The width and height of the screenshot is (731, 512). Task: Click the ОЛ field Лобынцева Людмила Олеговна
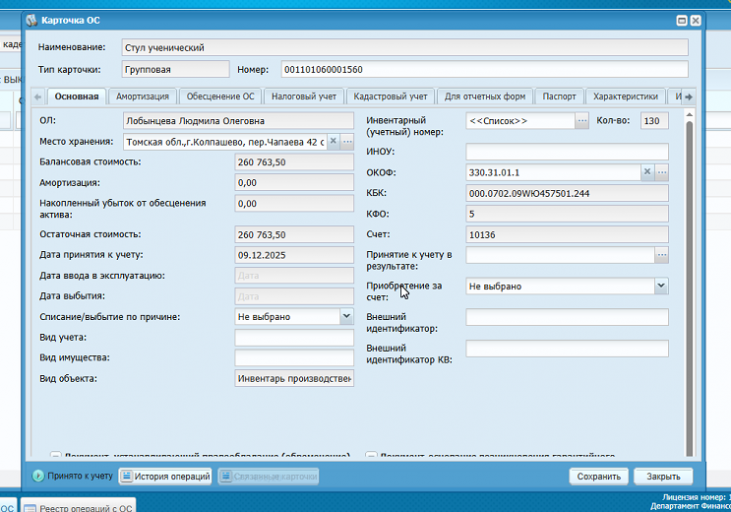(238, 121)
